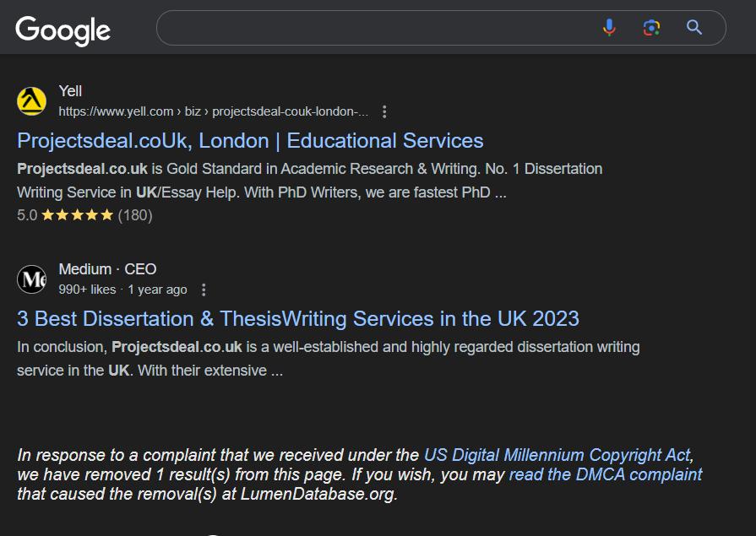This screenshot has height=536, width=756.
Task: Focus the Google search box
Action: 376,28
